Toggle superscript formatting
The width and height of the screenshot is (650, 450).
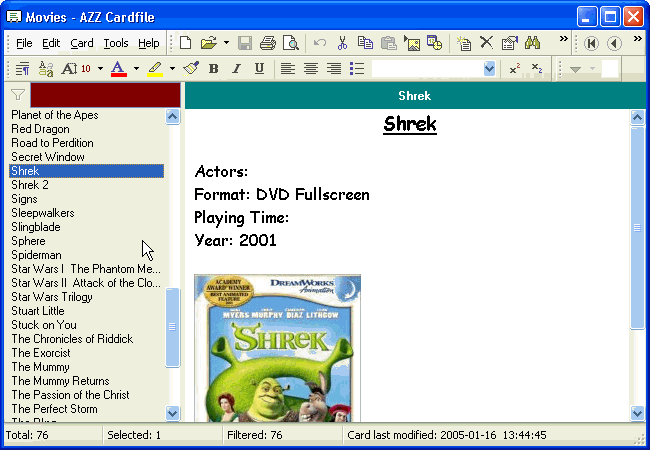(515, 68)
